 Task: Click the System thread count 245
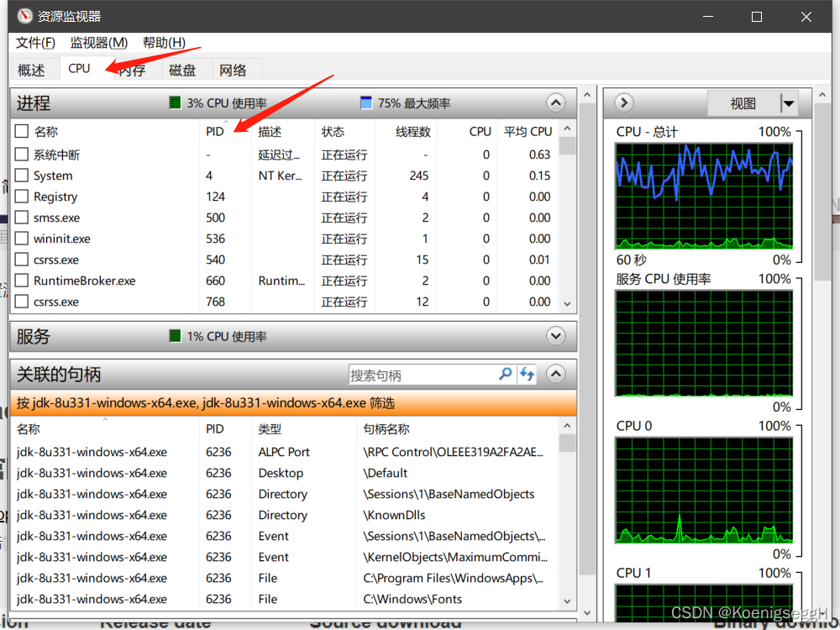pos(418,176)
